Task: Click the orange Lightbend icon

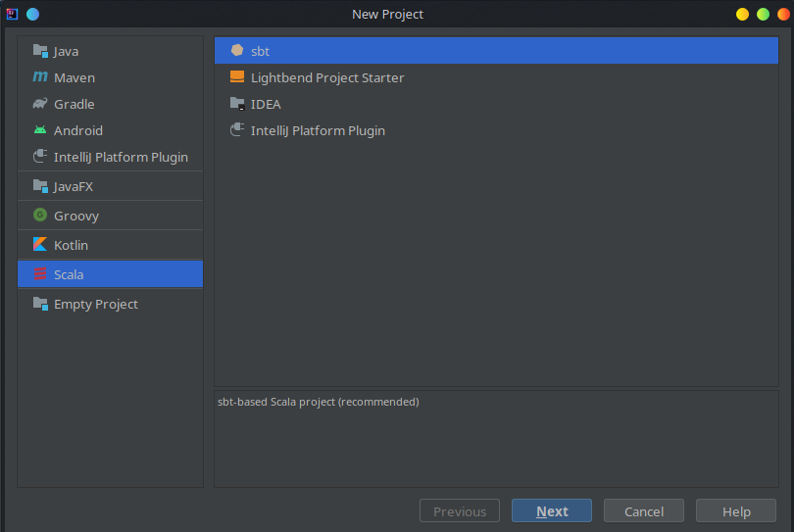Action: 237,77
